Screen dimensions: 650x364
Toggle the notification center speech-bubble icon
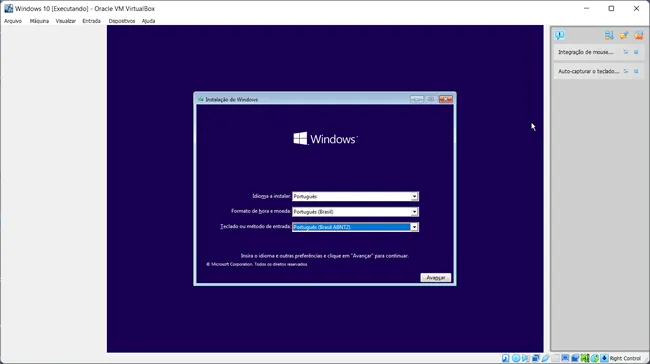(x=560, y=35)
